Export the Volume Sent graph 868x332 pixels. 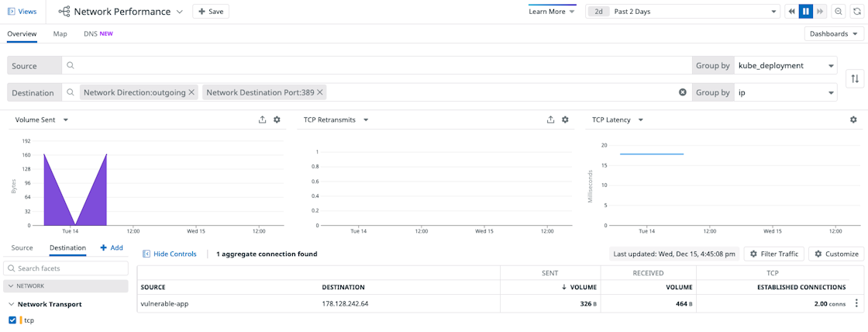[x=263, y=119]
